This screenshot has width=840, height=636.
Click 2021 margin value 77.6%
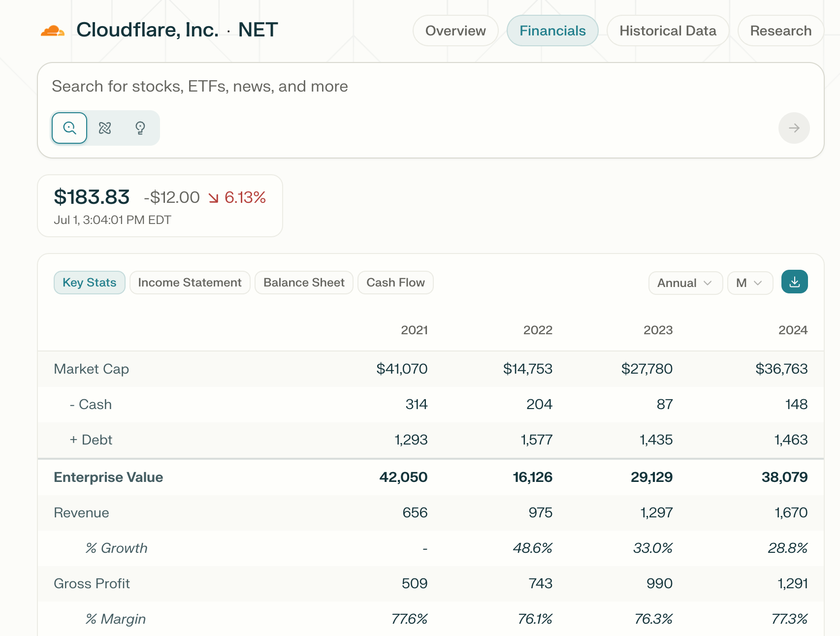[x=409, y=619]
